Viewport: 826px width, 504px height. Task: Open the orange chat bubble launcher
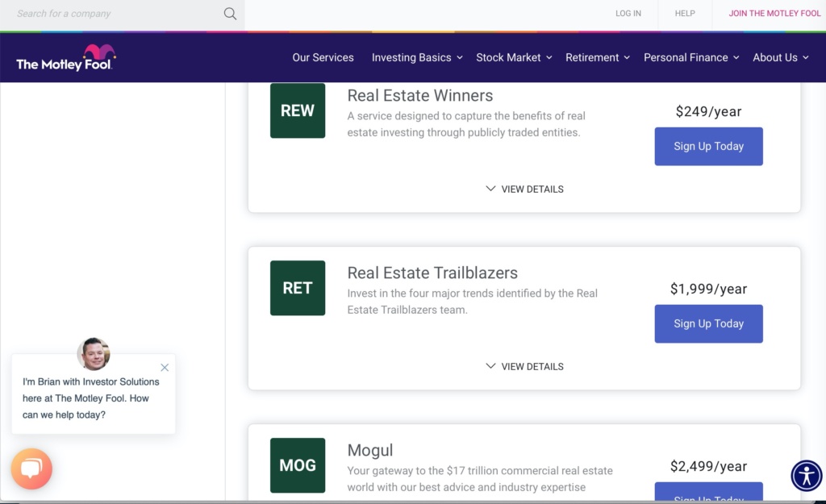[x=31, y=469]
